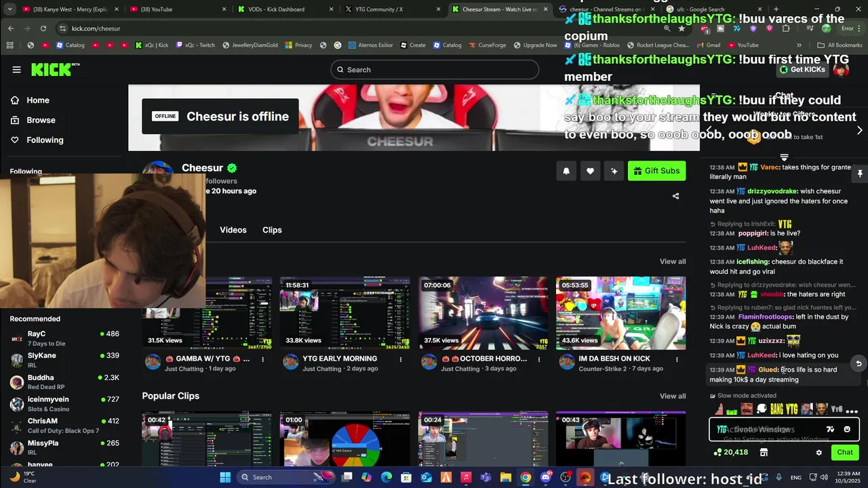The image size is (868, 488).
Task: Open Discord from the taskbar
Action: point(546,477)
